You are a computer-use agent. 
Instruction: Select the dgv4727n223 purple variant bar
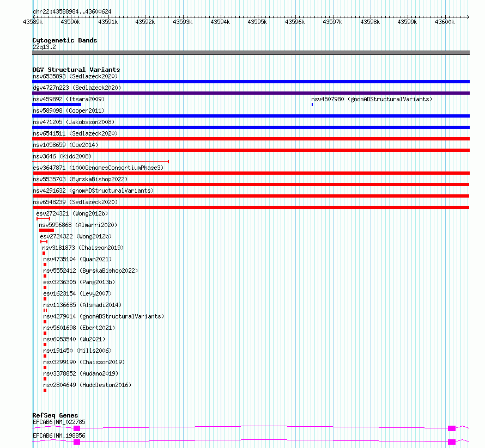[x=251, y=93]
